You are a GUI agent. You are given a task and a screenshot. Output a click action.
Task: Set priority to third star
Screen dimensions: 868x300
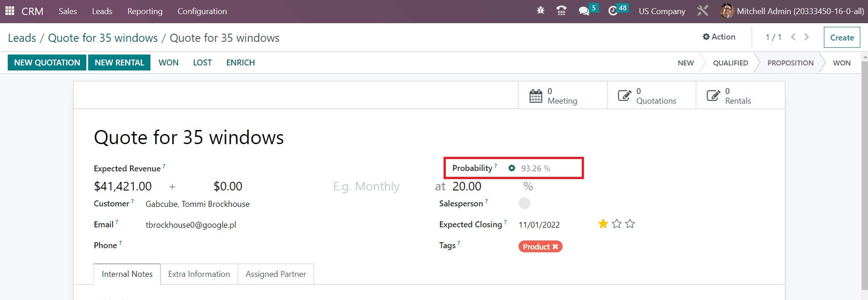click(630, 224)
